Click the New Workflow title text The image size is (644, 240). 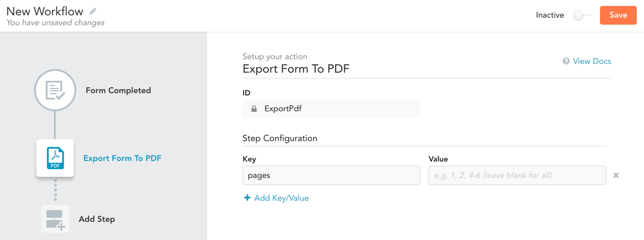pyautogui.click(x=44, y=11)
